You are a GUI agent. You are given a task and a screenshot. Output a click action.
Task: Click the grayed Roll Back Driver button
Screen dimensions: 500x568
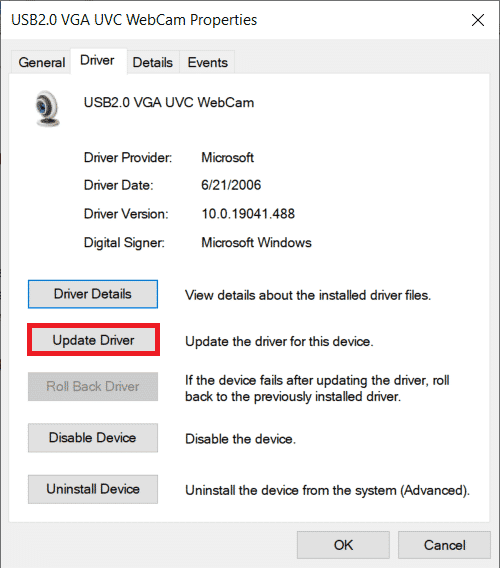(x=93, y=387)
